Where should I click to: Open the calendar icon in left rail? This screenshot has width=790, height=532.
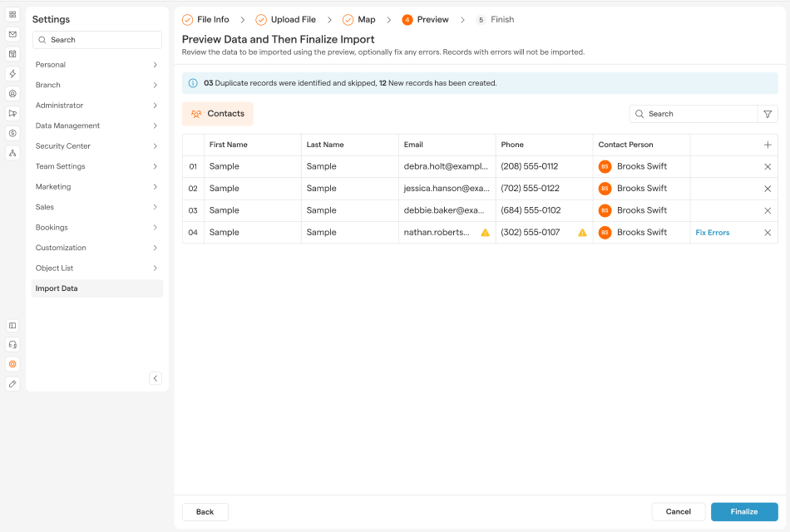12,54
